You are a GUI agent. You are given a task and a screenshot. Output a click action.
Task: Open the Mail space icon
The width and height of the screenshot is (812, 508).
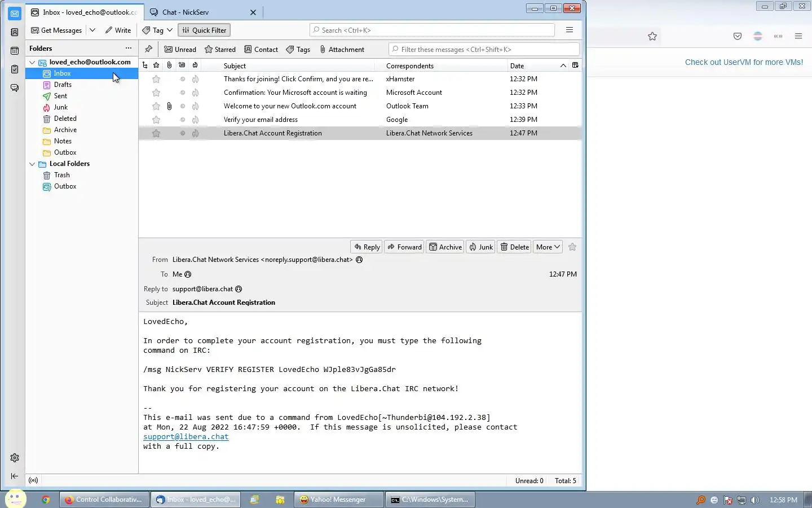[15, 14]
